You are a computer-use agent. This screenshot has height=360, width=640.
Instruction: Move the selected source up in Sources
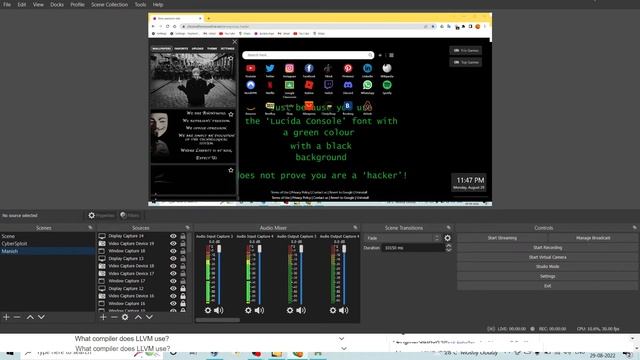click(x=138, y=317)
